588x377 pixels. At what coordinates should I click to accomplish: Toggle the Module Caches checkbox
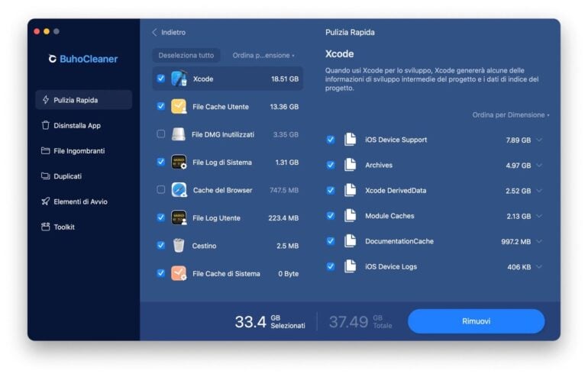pyautogui.click(x=331, y=215)
